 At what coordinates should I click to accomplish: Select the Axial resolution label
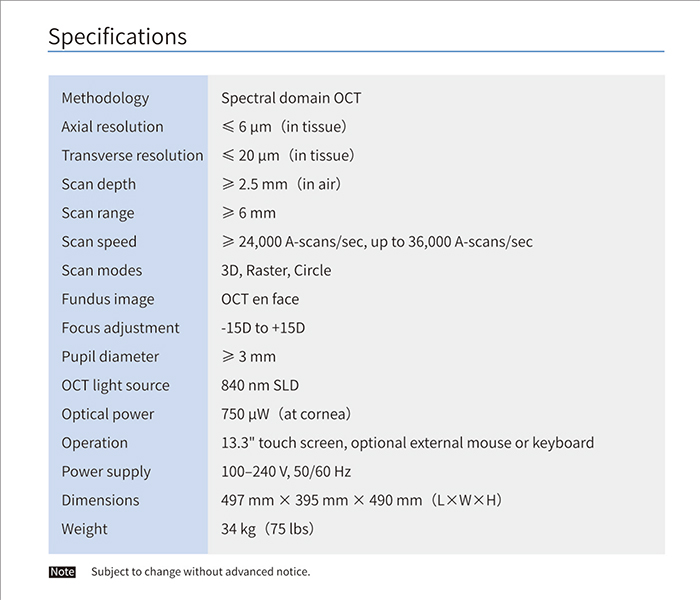(x=112, y=127)
